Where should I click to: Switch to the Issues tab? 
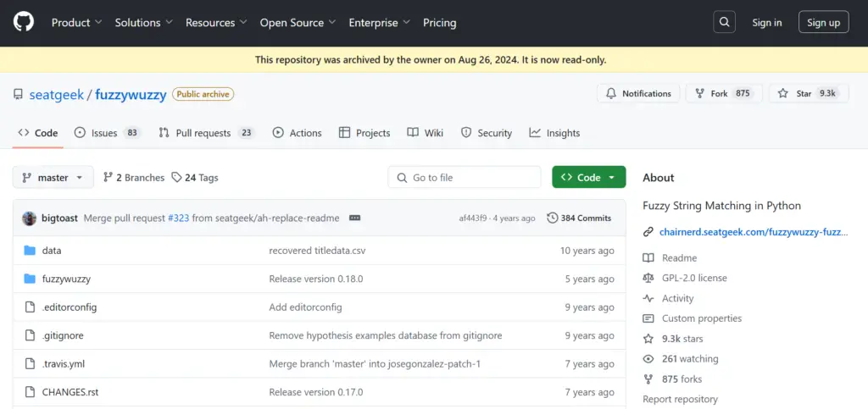[x=108, y=133]
